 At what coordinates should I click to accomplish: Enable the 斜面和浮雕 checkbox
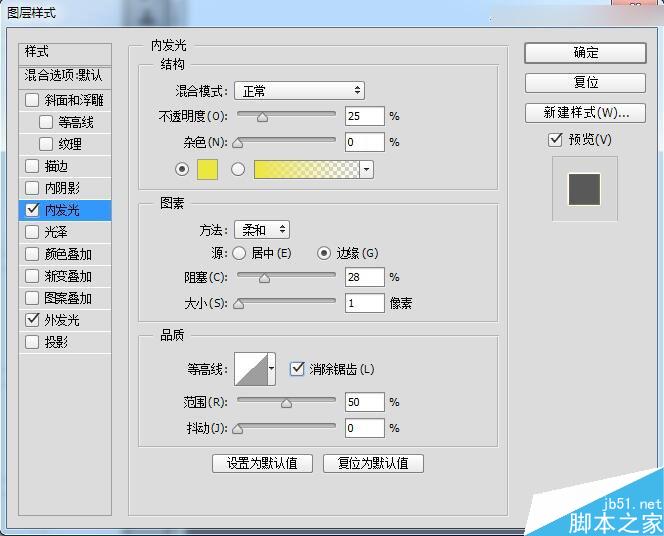(x=32, y=100)
